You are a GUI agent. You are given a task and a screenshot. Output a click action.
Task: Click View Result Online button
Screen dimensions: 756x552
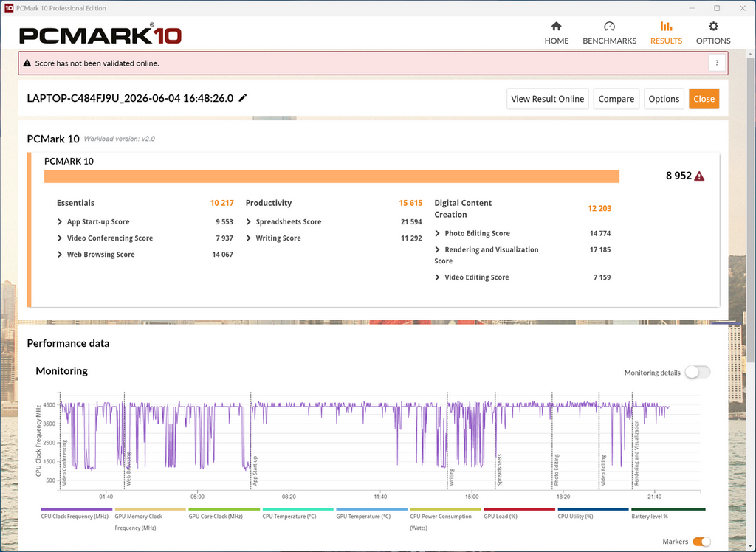click(x=547, y=99)
